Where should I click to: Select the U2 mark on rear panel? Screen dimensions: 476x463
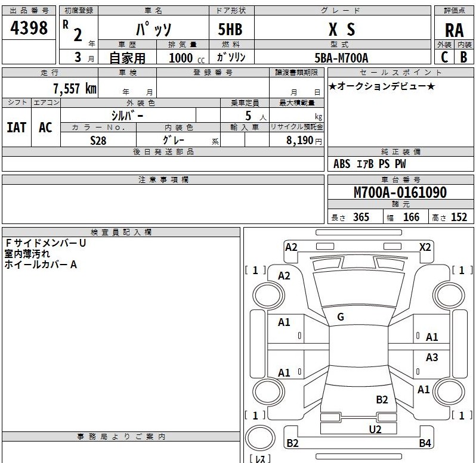375,430
